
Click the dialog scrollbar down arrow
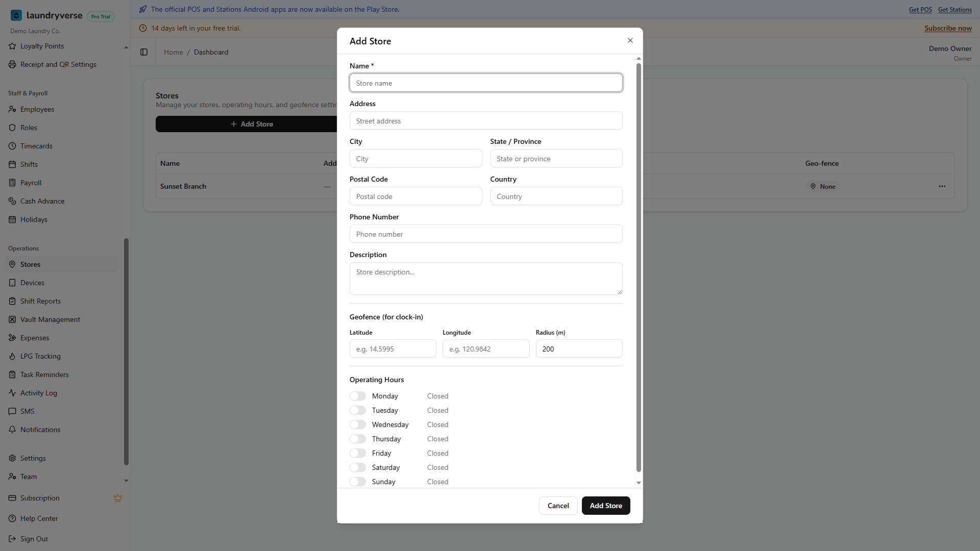pos(639,483)
